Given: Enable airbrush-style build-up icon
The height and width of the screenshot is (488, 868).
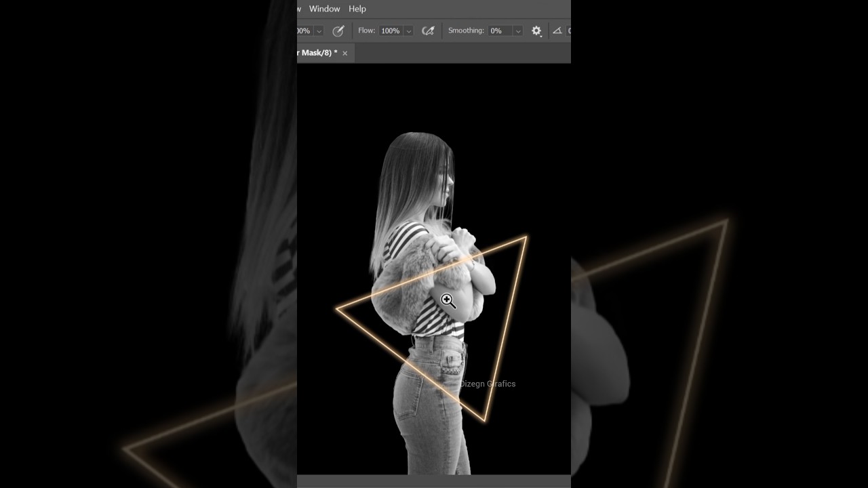Looking at the screenshot, I should pos(428,30).
